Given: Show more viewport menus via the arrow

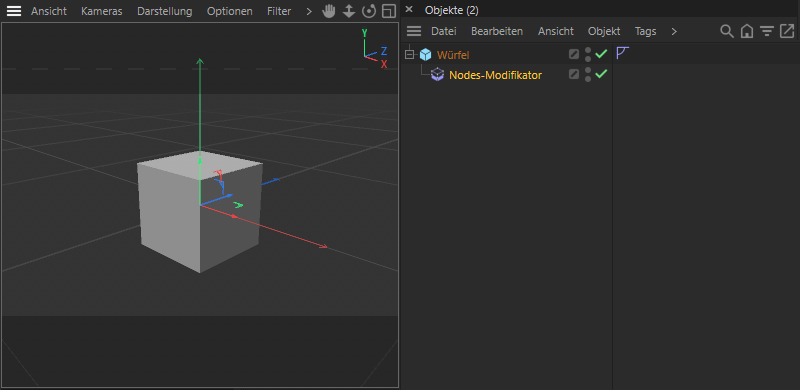Looking at the screenshot, I should pyautogui.click(x=309, y=11).
